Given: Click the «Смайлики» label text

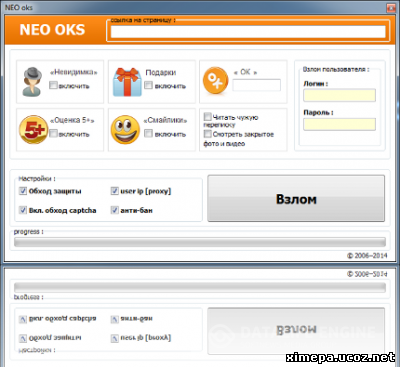Looking at the screenshot, I should tap(165, 120).
